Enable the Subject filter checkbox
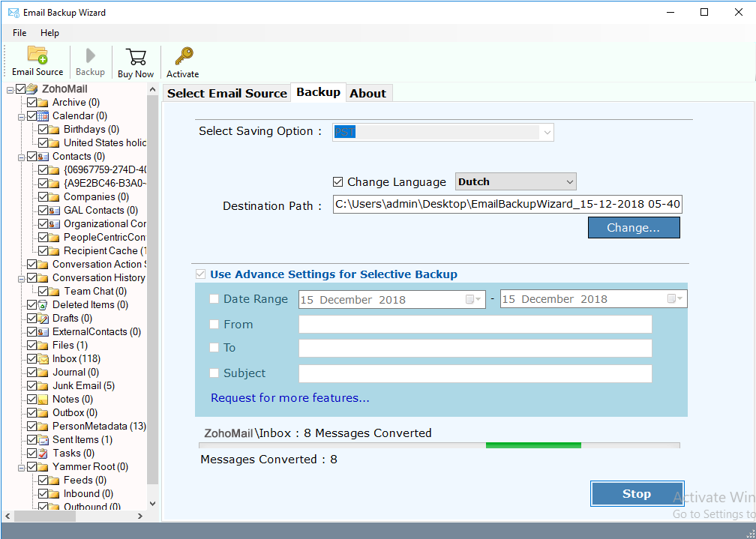The height and width of the screenshot is (539, 756). pos(214,373)
